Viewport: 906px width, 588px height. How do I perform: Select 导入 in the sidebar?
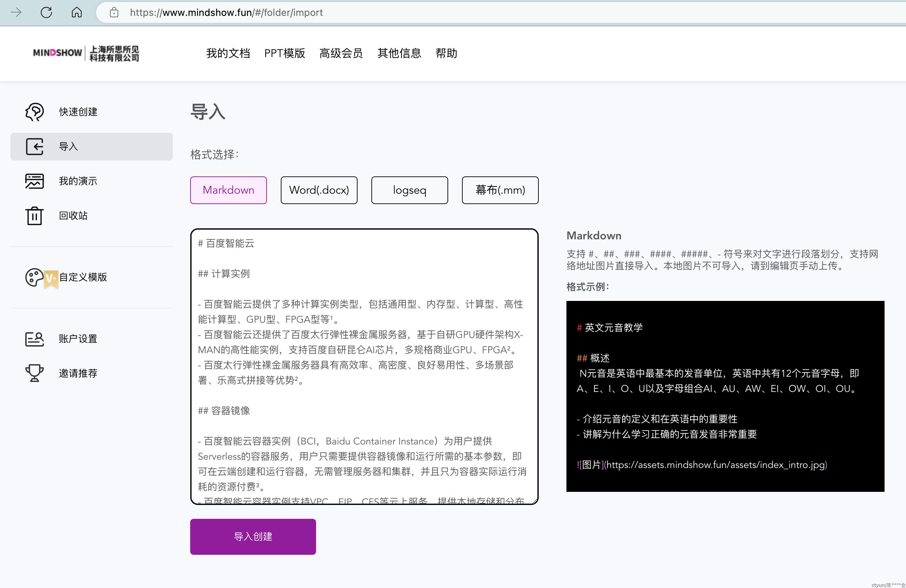(91, 147)
